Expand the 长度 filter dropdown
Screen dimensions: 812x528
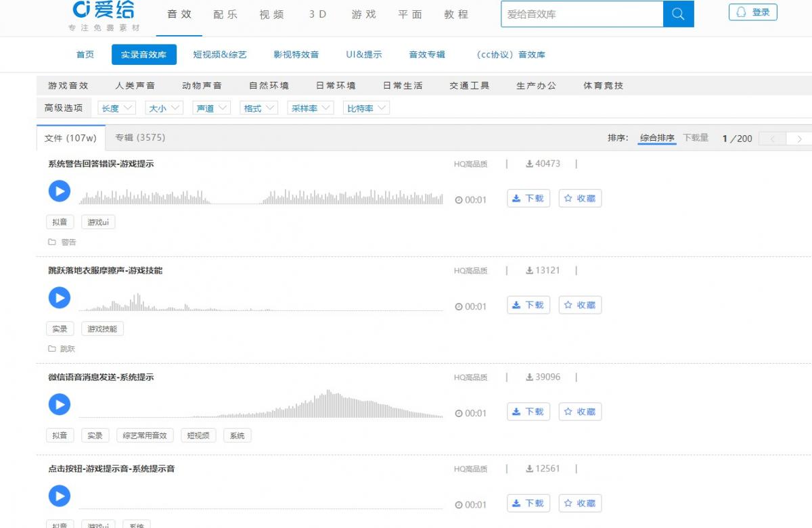(x=117, y=108)
